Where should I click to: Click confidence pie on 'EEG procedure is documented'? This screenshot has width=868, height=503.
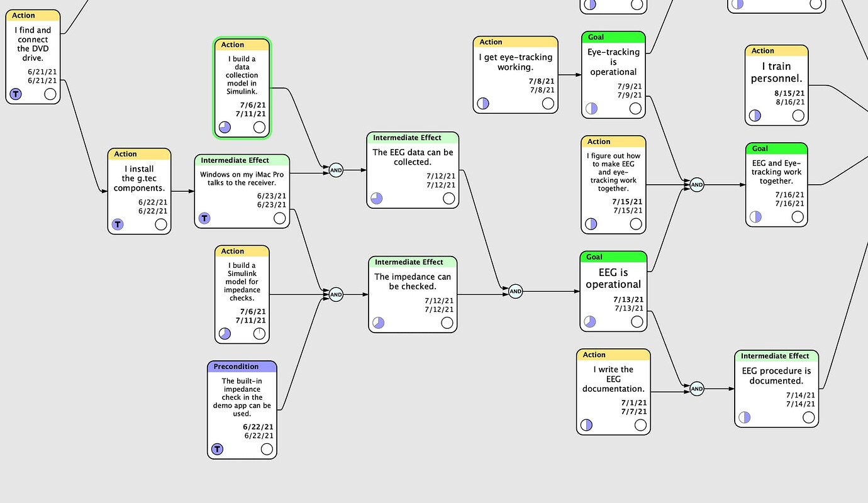click(745, 417)
